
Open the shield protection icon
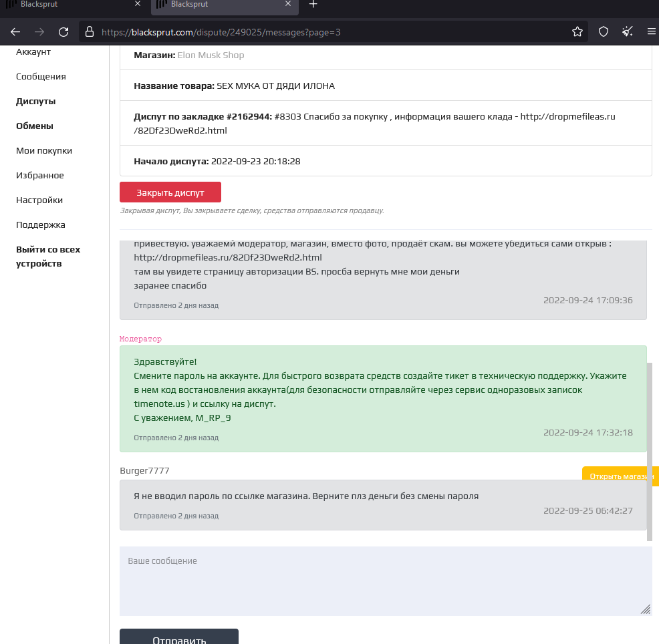604,32
